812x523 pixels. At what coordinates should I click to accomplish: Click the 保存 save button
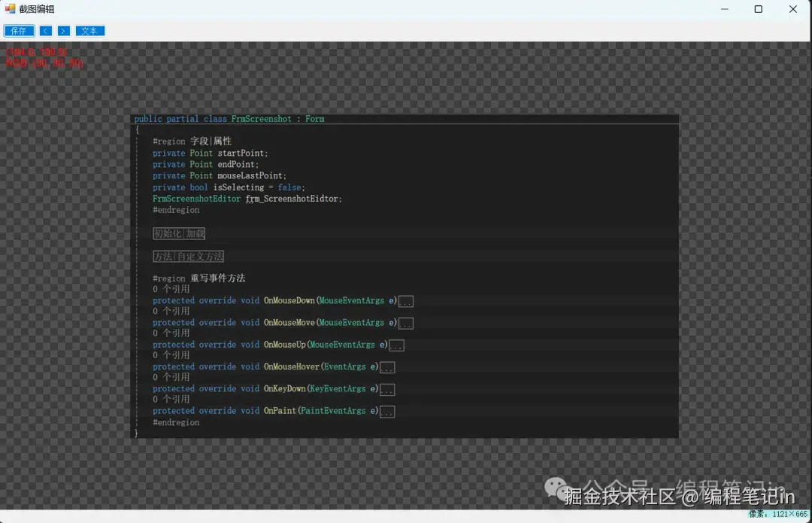(x=19, y=31)
